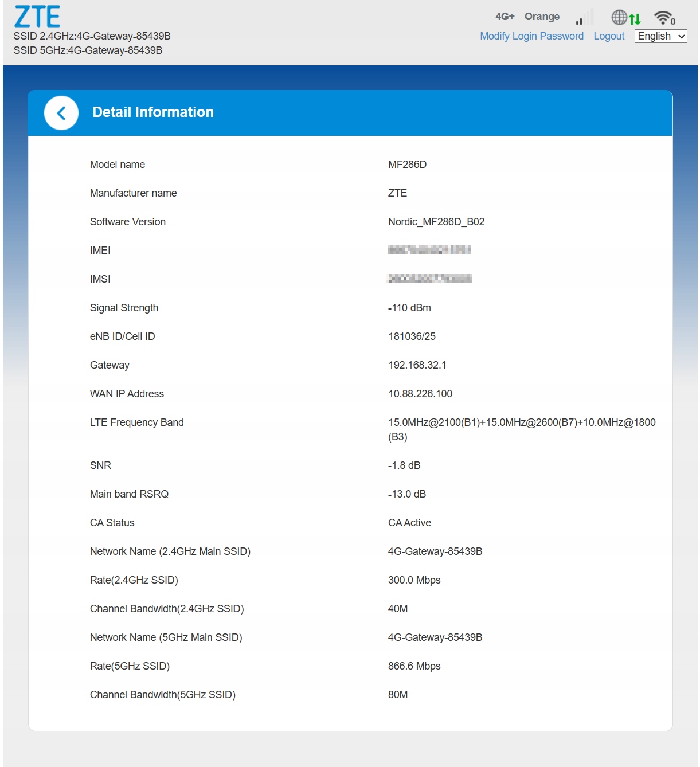Click the Gateway value 192.168.32.1
Screen dimensions: 700x767
click(x=417, y=365)
